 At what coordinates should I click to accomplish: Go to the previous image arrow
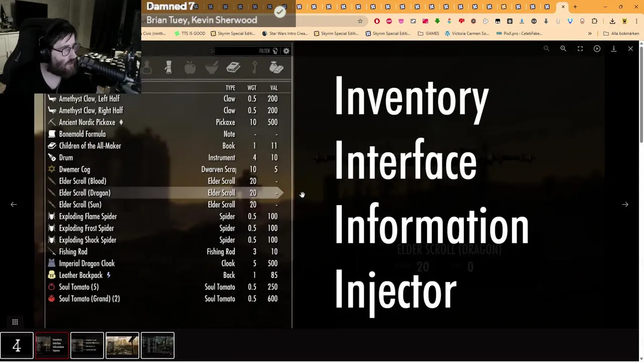click(14, 205)
